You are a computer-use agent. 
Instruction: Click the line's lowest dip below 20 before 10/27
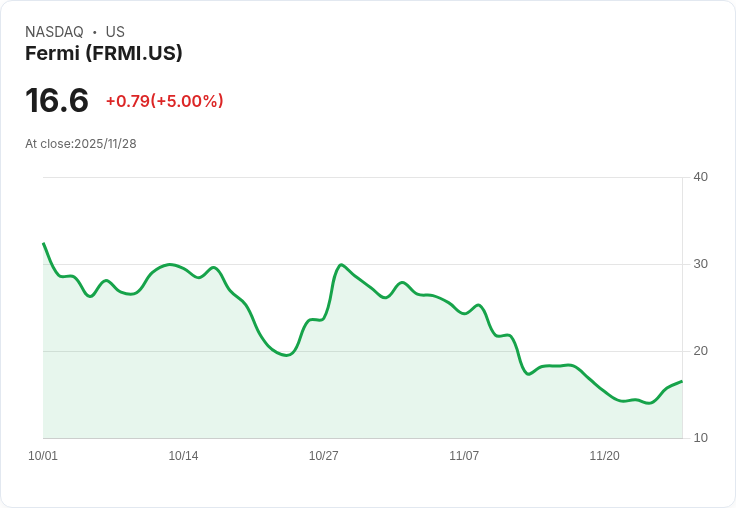point(286,355)
